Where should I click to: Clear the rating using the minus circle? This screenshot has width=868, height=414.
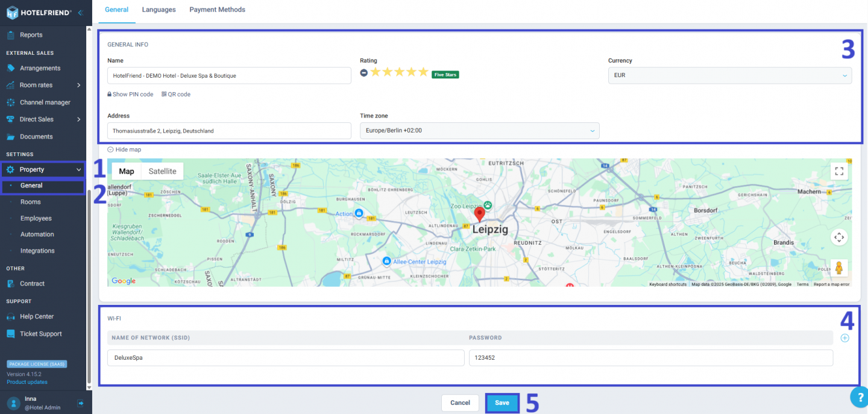(363, 72)
